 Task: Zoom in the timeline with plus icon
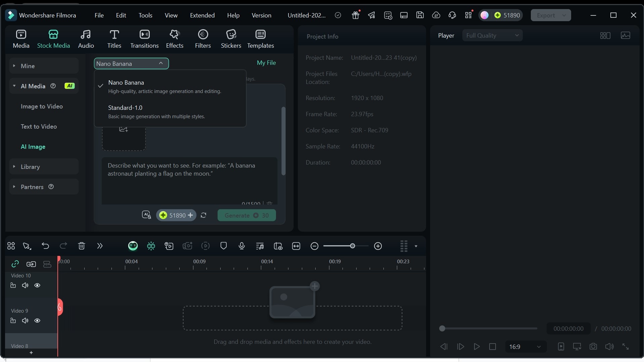coord(378,246)
